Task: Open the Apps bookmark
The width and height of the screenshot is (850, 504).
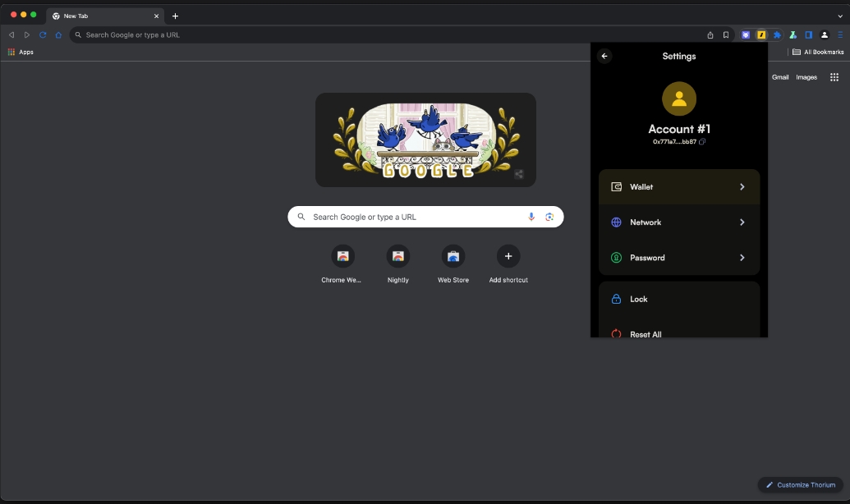Action: coord(21,52)
